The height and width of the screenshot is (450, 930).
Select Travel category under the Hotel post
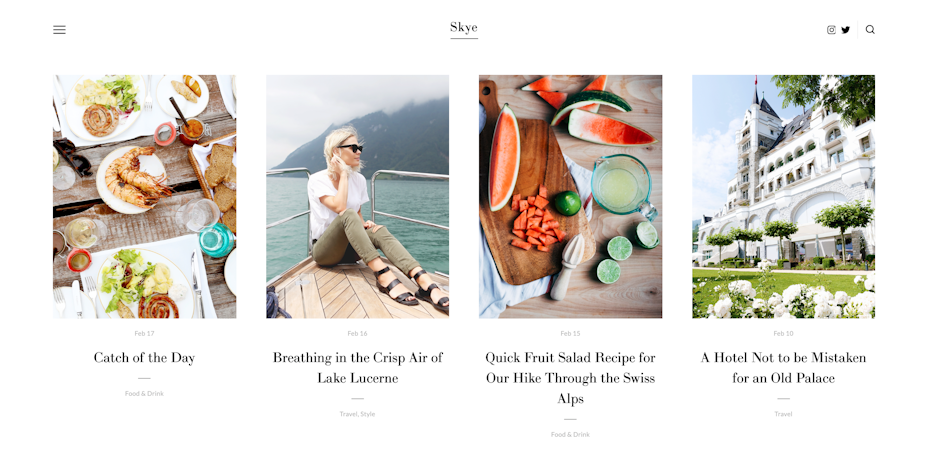(784, 414)
